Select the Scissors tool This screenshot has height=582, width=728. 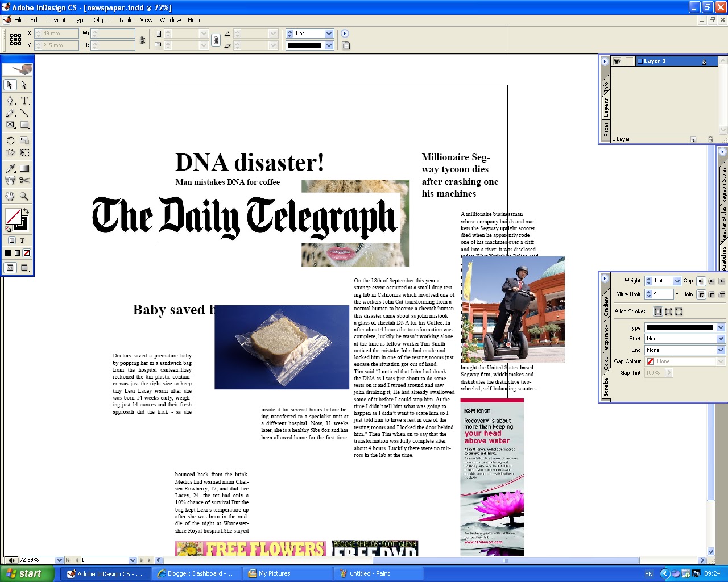click(24, 180)
